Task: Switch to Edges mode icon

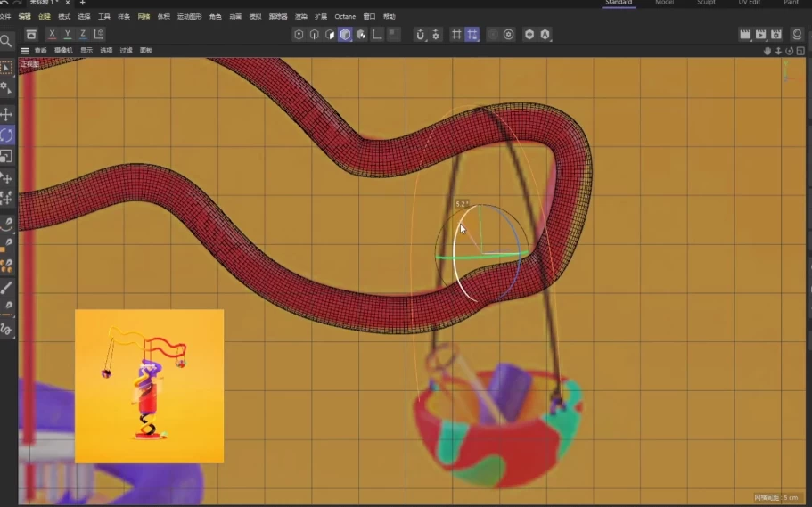Action: tap(314, 35)
